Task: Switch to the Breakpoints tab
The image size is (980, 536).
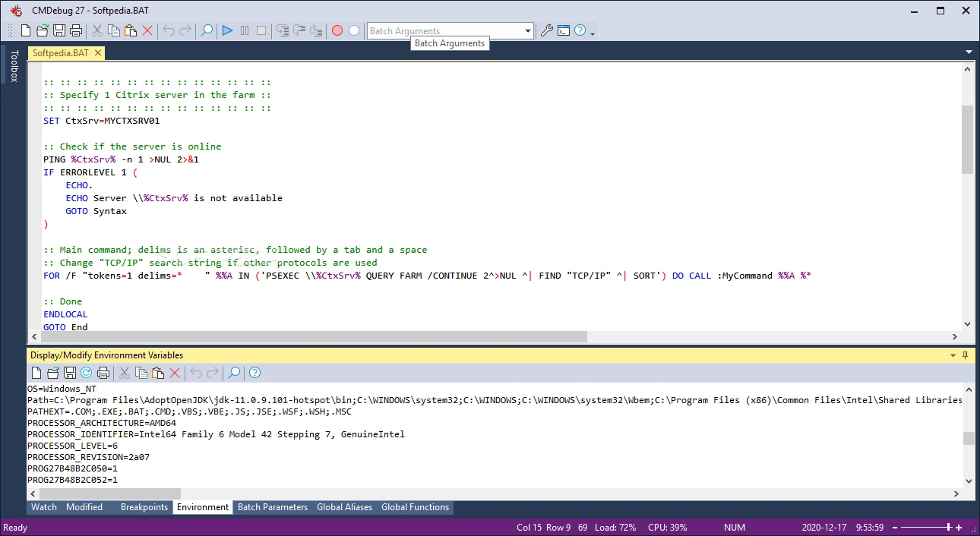Action: click(x=144, y=507)
